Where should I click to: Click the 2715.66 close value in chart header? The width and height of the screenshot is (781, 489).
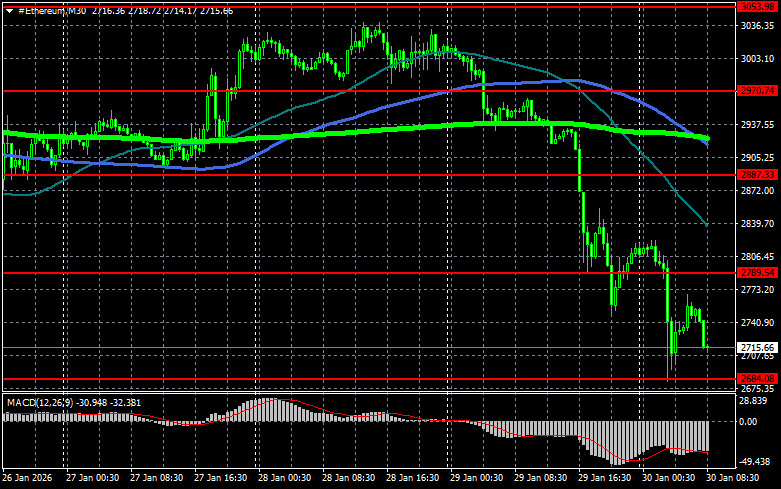[x=216, y=9]
